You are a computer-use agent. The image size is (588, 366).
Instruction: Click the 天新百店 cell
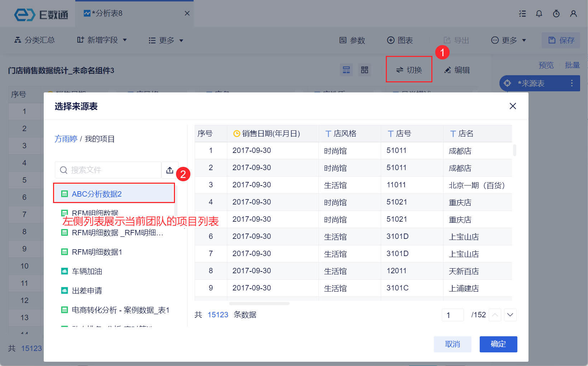click(478, 271)
